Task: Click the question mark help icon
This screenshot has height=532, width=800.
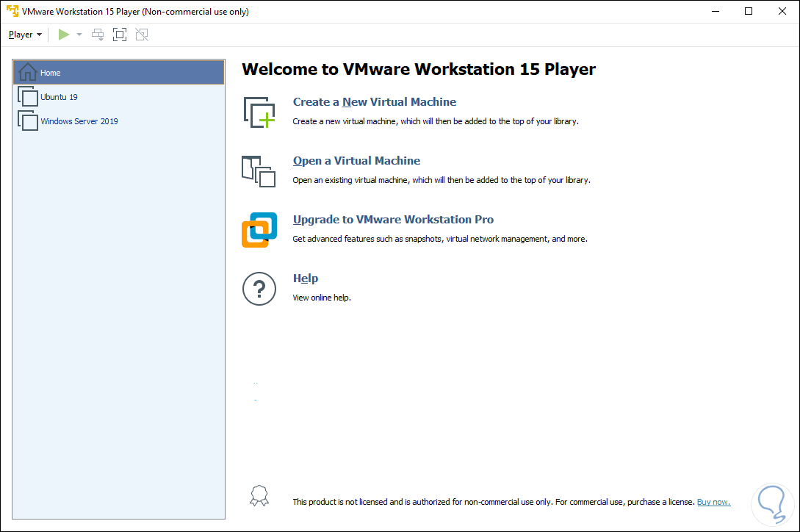Action: click(259, 289)
